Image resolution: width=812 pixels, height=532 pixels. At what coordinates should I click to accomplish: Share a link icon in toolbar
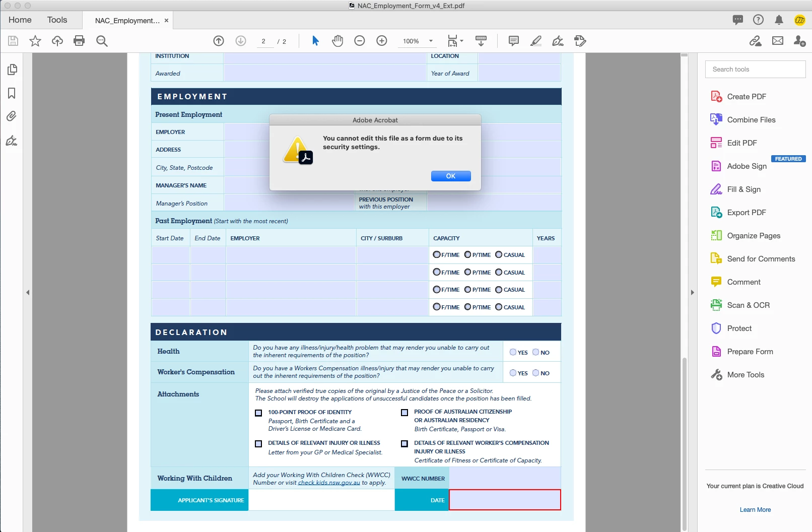click(x=756, y=41)
